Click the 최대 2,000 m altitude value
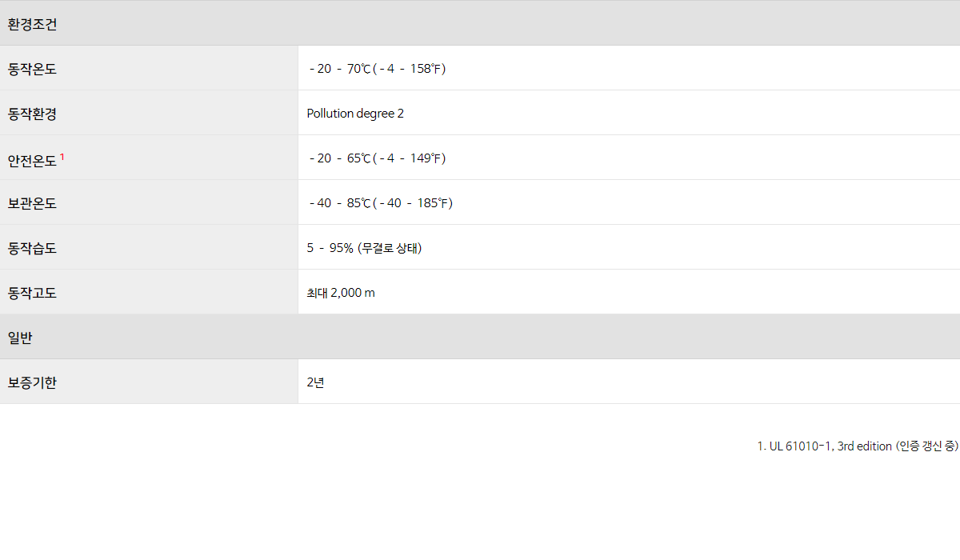Viewport: 960px width, 560px height. 341,293
